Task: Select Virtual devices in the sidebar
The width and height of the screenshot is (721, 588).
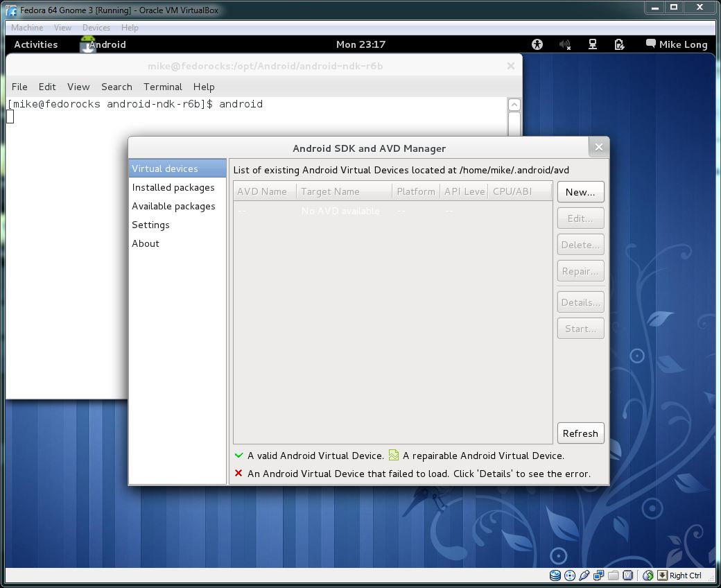Action: tap(177, 168)
